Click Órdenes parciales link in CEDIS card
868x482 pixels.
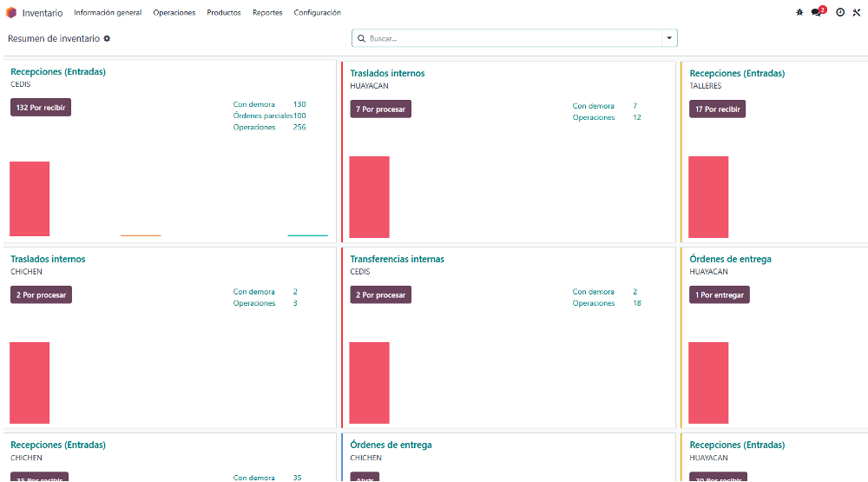[263, 116]
